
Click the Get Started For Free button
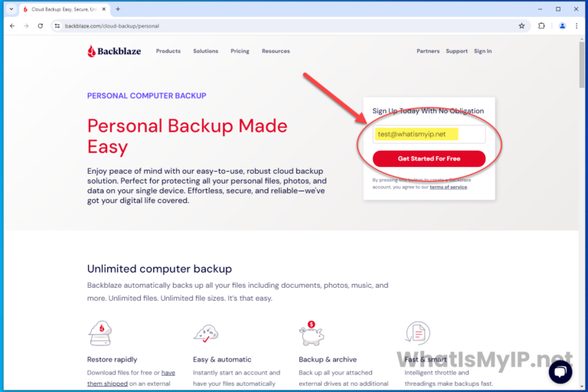[429, 158]
